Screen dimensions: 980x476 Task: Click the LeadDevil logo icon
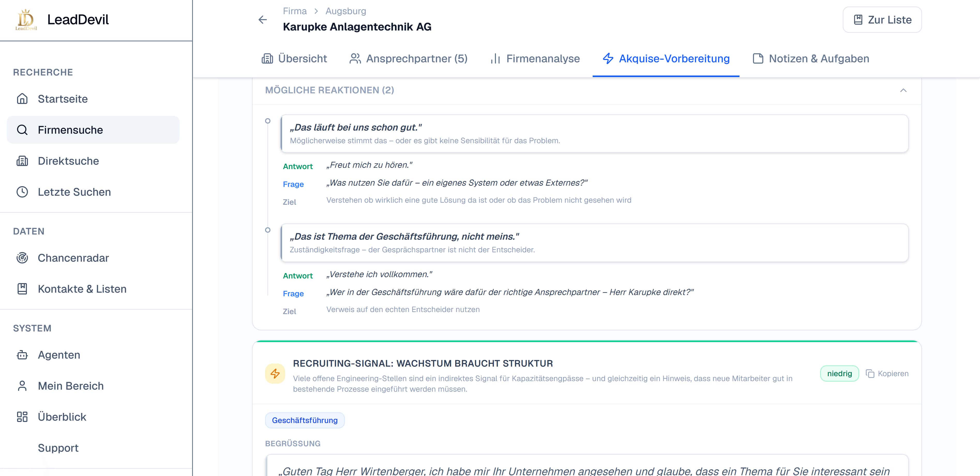(x=26, y=19)
